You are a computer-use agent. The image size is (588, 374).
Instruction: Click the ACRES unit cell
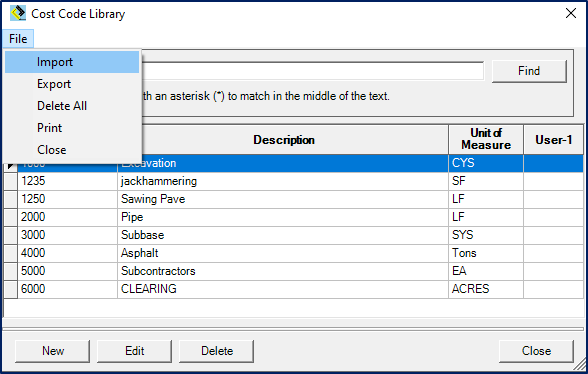pyautogui.click(x=486, y=289)
